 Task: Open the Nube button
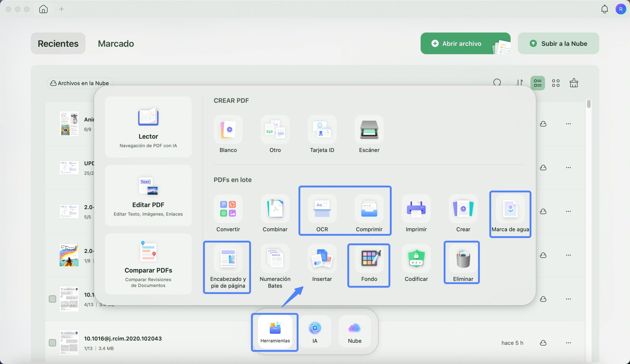(x=355, y=332)
